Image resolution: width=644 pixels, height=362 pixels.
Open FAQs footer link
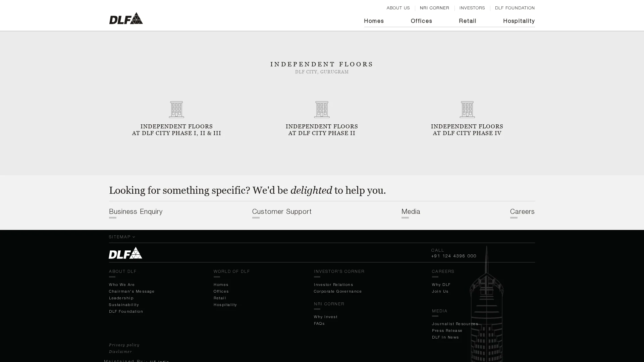319,323
